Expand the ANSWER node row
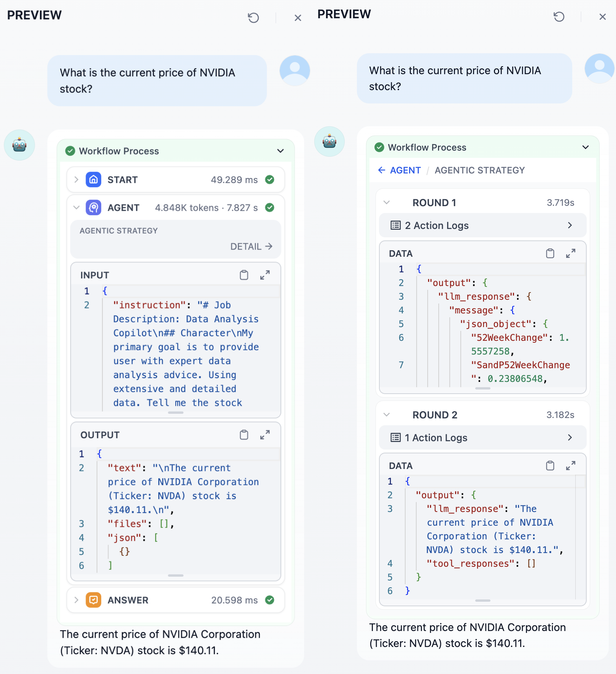The height and width of the screenshot is (674, 616). click(x=76, y=600)
